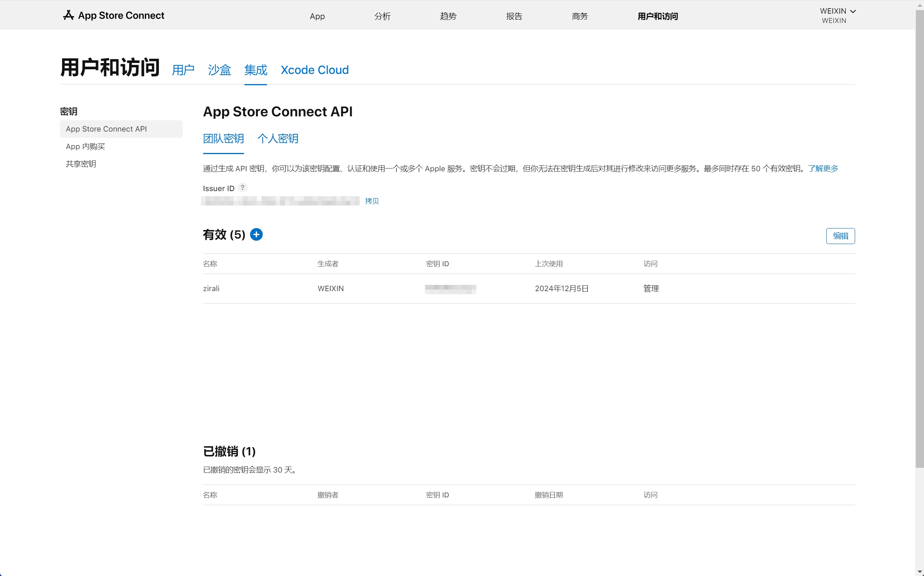
Task: Select App Store Connect API in sidebar
Action: [x=121, y=129]
